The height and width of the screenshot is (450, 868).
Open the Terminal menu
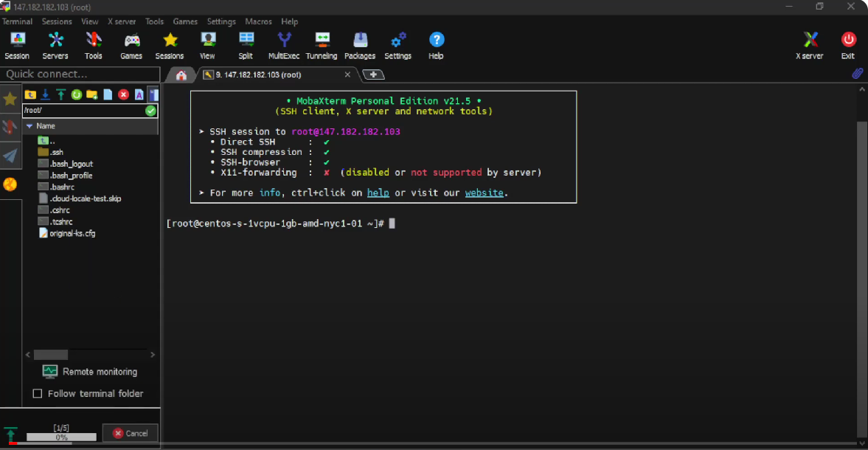coord(17,21)
